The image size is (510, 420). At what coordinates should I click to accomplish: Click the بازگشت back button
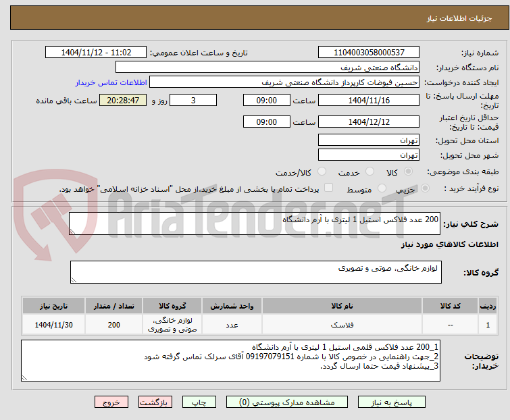coord(155,402)
